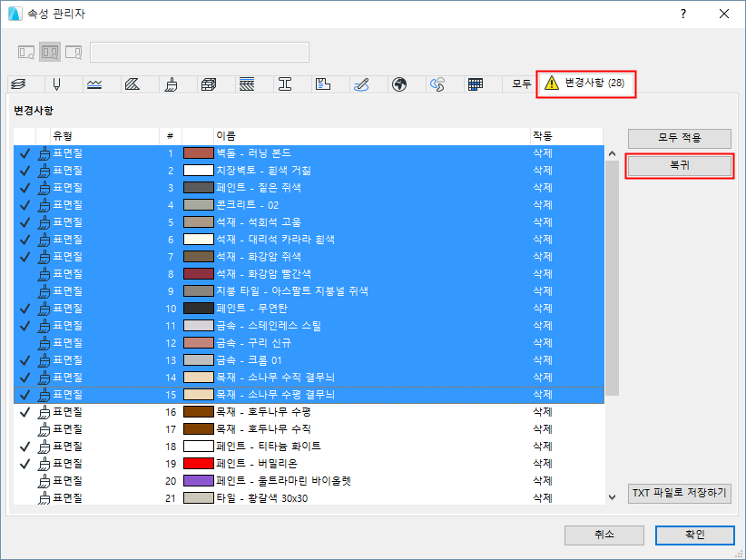Toggle checkmark for 치장벽토 - 흰색 거침
The width and height of the screenshot is (746, 560).
pos(25,171)
